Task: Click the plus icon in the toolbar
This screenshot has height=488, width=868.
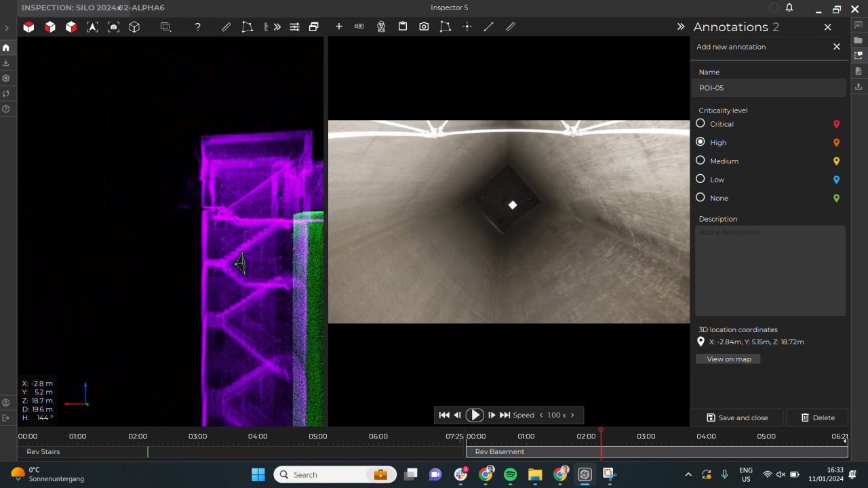Action: click(339, 26)
